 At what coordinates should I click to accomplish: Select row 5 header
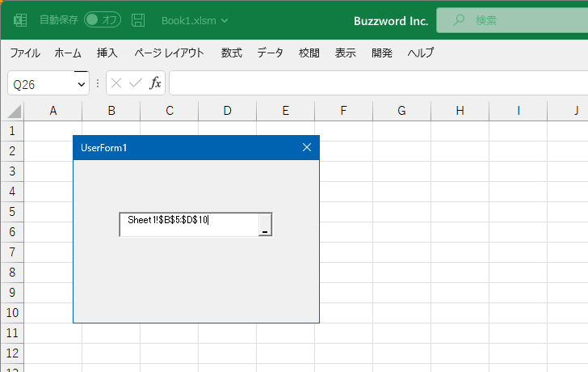pos(12,212)
